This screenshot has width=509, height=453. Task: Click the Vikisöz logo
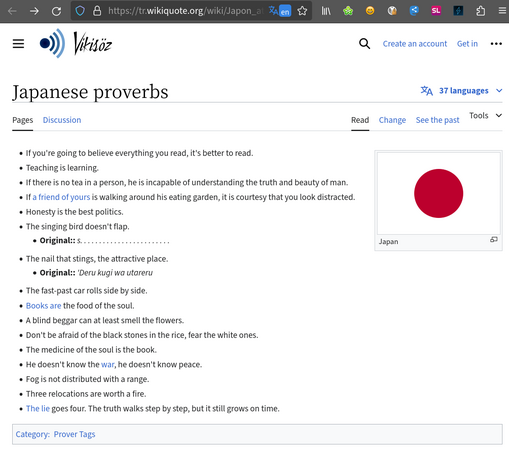pyautogui.click(x=76, y=43)
